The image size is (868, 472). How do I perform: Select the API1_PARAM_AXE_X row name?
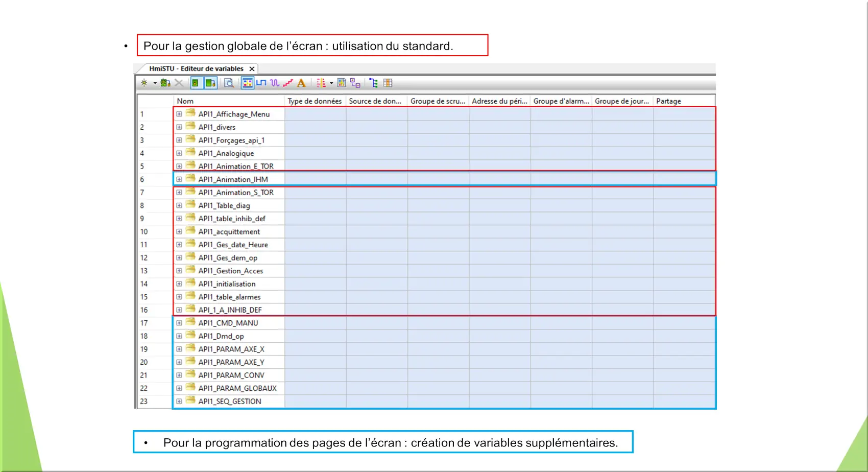(x=231, y=349)
